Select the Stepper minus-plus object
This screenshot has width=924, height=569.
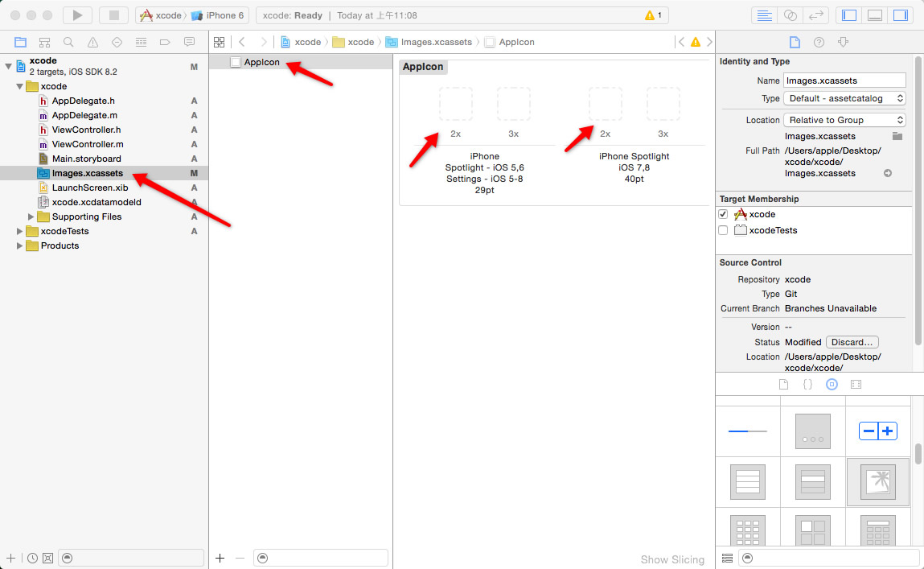click(878, 431)
